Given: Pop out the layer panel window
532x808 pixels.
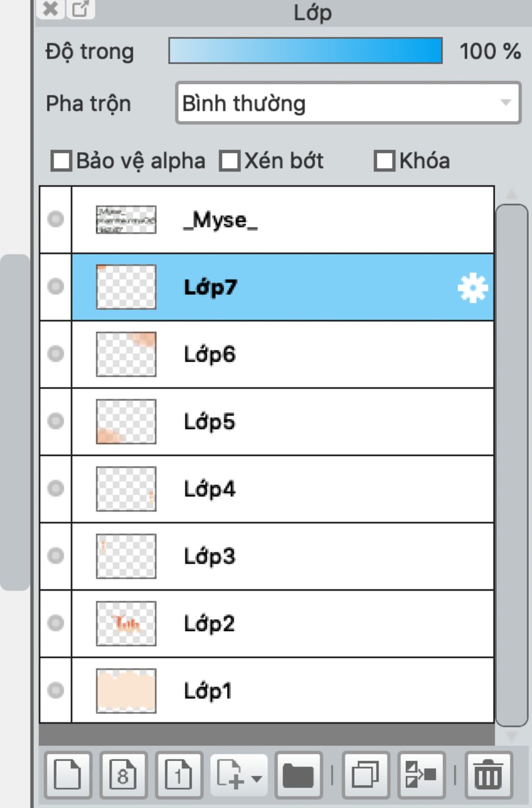Looking at the screenshot, I should tap(80, 9).
